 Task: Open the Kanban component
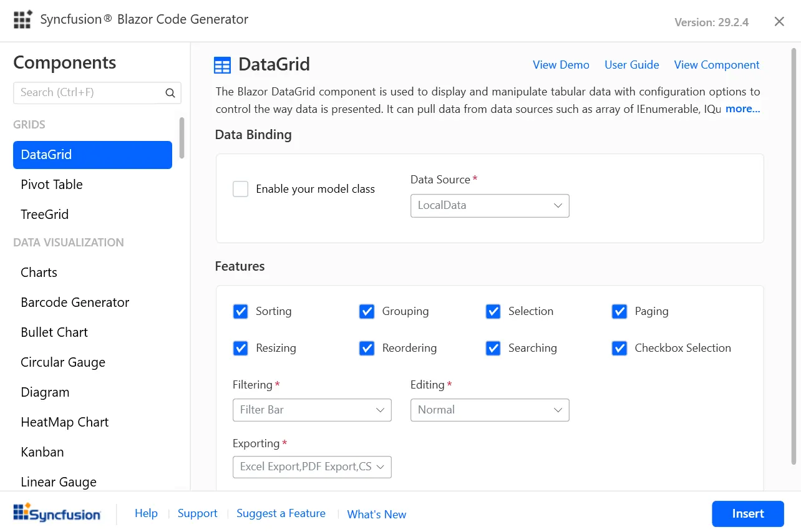tap(42, 452)
